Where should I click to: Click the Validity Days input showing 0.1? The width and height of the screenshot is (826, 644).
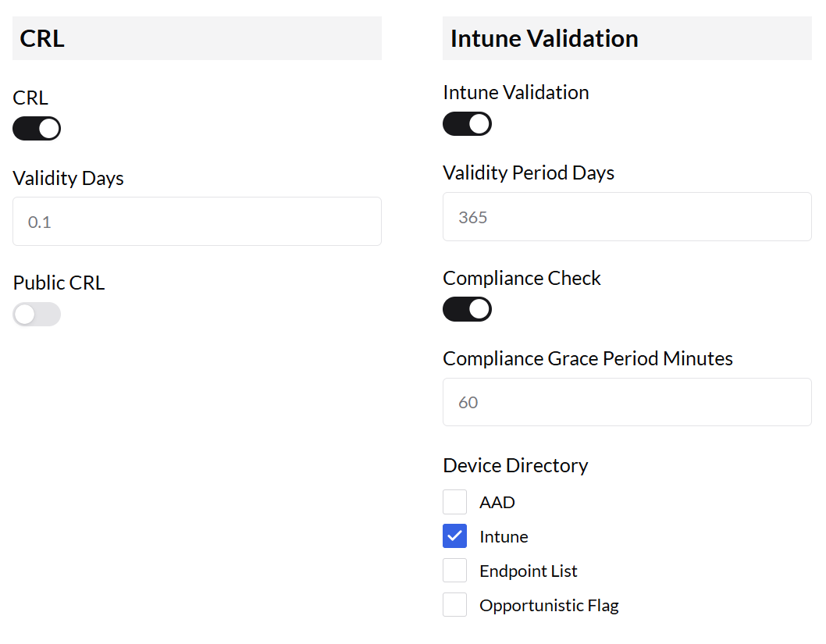pos(197,222)
